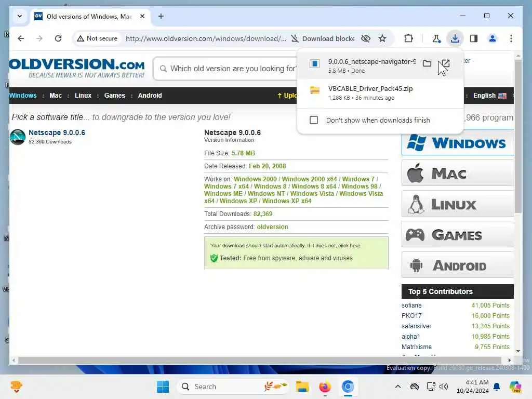Open contributor PKO17
Image resolution: width=532 pixels, height=399 pixels.
411,315
